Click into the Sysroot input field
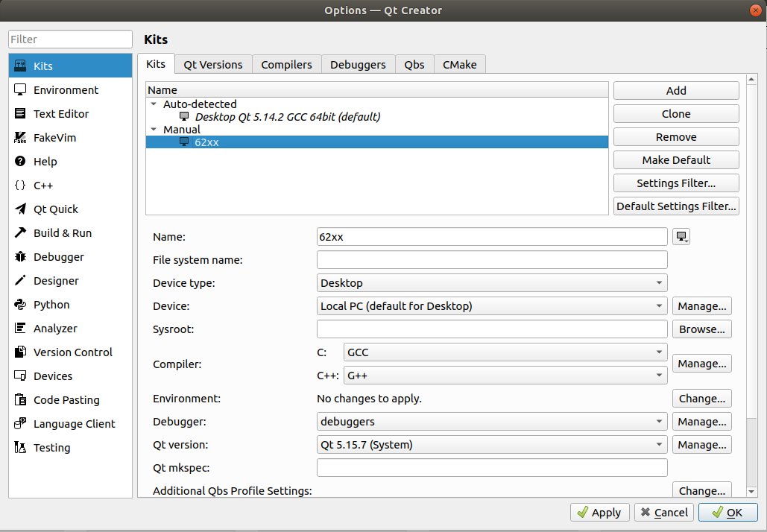767x532 pixels. 491,329
